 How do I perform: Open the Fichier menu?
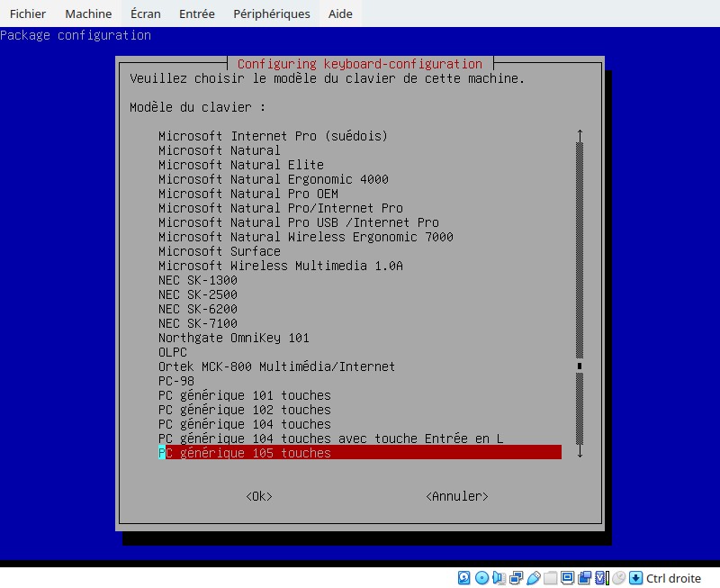(x=28, y=14)
